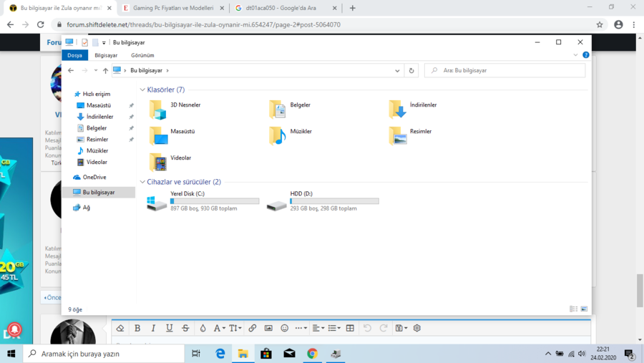
Task: Open font size dropdown in editor
Action: click(235, 328)
